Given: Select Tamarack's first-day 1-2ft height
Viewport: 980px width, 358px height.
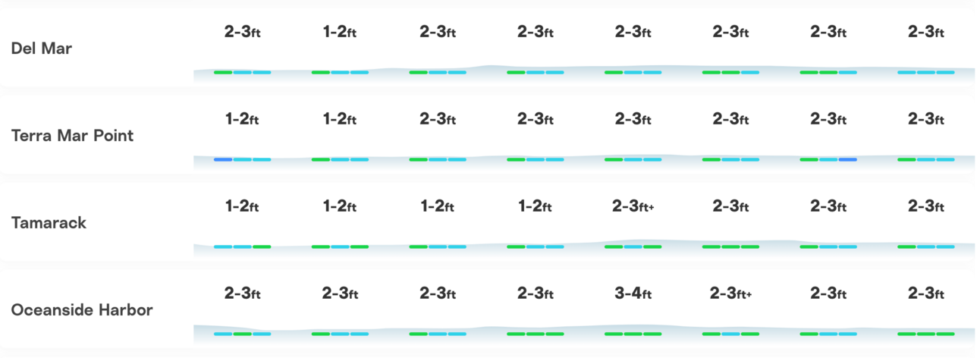Looking at the screenshot, I should pyautogui.click(x=242, y=206).
